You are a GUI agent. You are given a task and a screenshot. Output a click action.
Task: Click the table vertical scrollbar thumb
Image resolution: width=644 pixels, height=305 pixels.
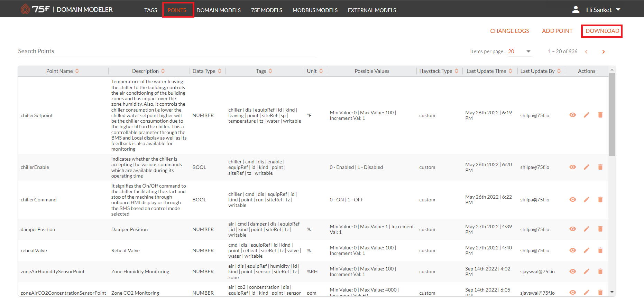click(x=612, y=114)
